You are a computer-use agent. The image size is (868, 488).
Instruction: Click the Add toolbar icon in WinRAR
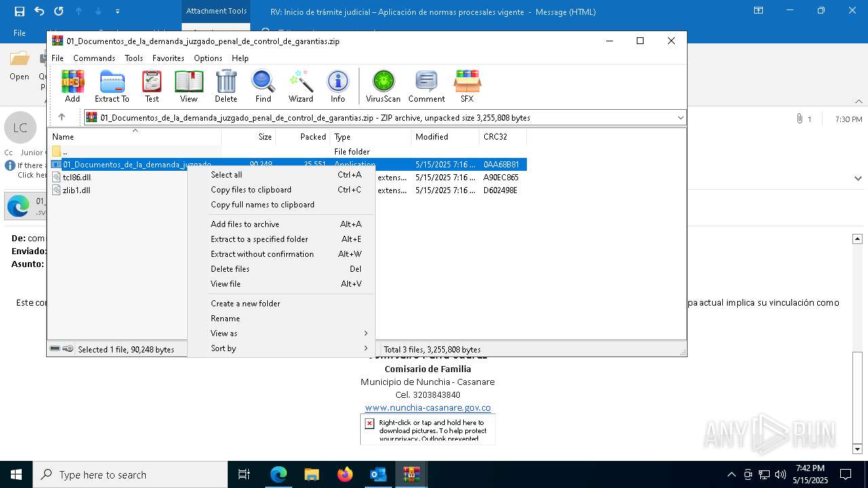pos(73,86)
